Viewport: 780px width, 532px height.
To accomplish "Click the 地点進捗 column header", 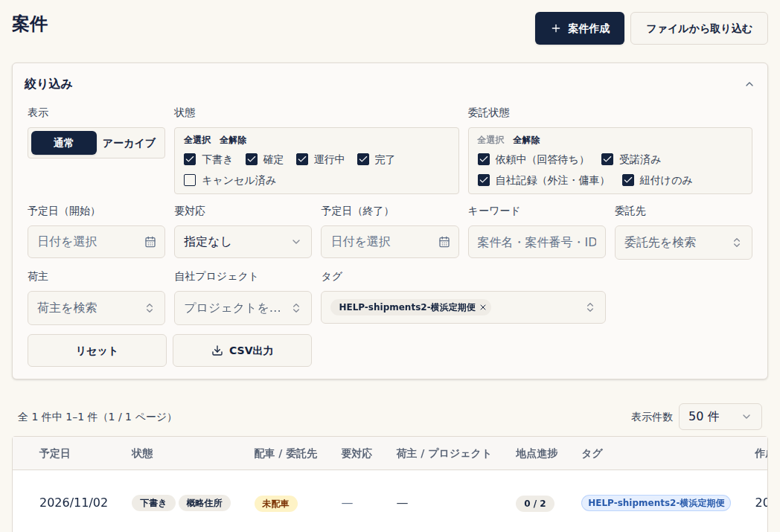I will pos(536,453).
